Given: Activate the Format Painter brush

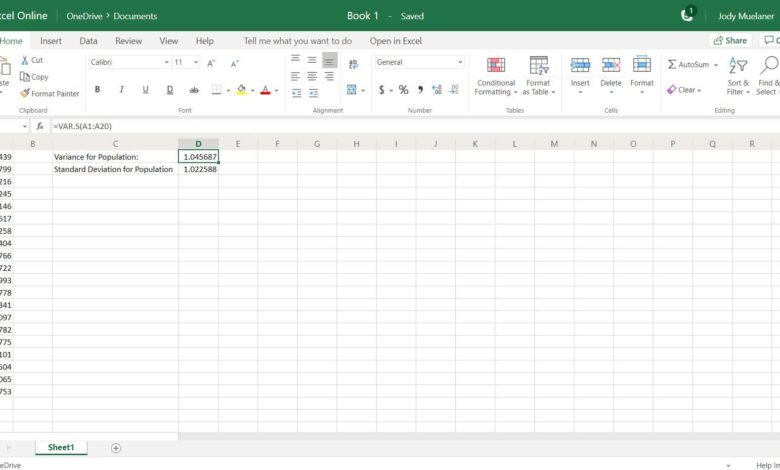Looking at the screenshot, I should [x=25, y=93].
